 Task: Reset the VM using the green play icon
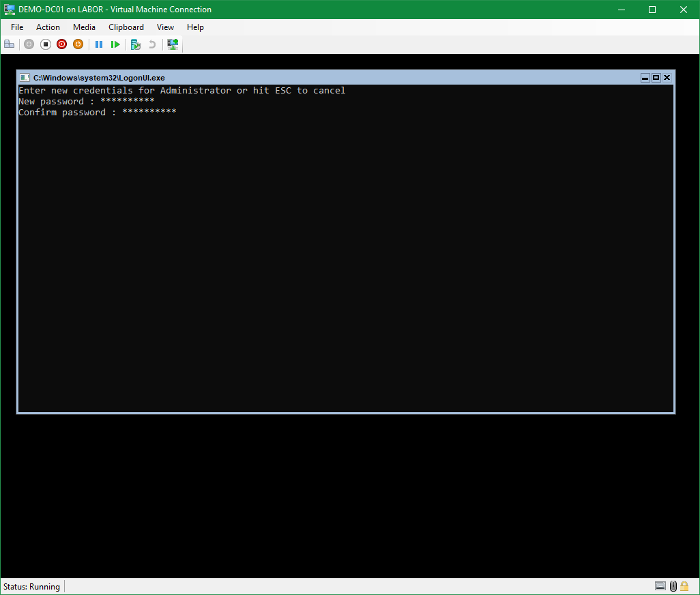[115, 44]
